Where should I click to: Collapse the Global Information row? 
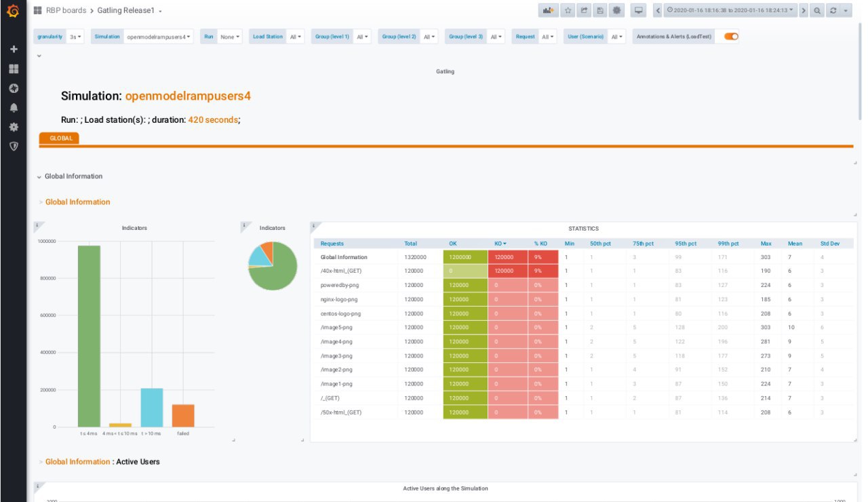pyautogui.click(x=69, y=176)
